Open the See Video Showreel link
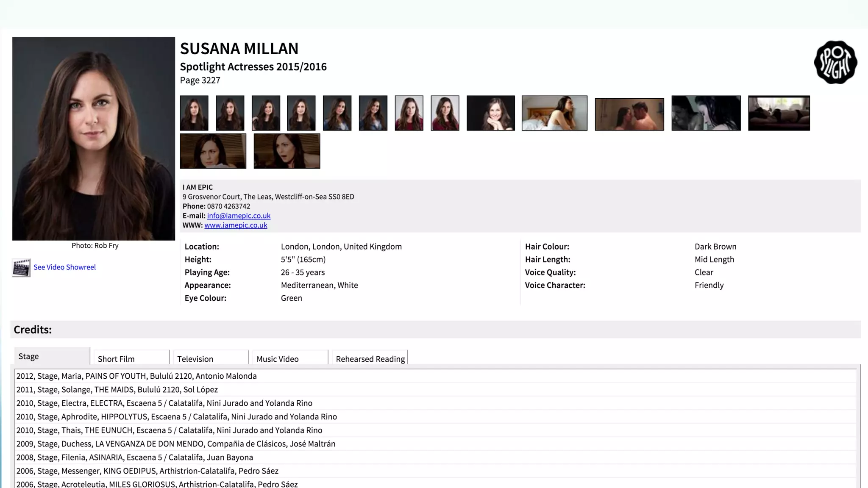868x488 pixels. click(x=64, y=267)
